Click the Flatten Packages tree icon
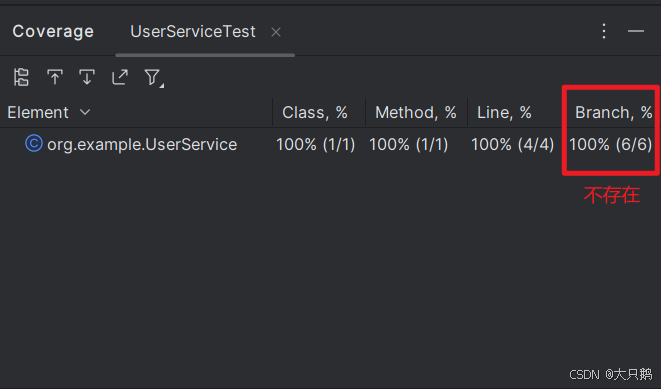Screen dimensions: 661x389 [x=21, y=77]
